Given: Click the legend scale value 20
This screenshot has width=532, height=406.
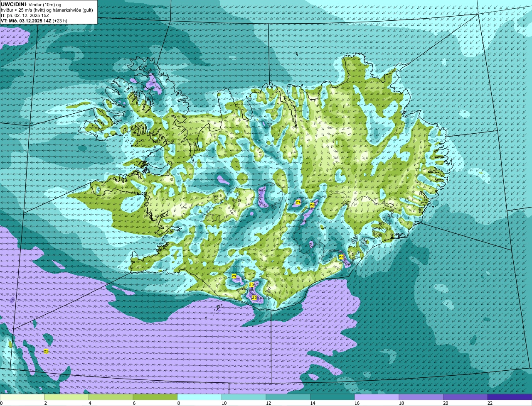Looking at the screenshot, I should (x=446, y=403).
